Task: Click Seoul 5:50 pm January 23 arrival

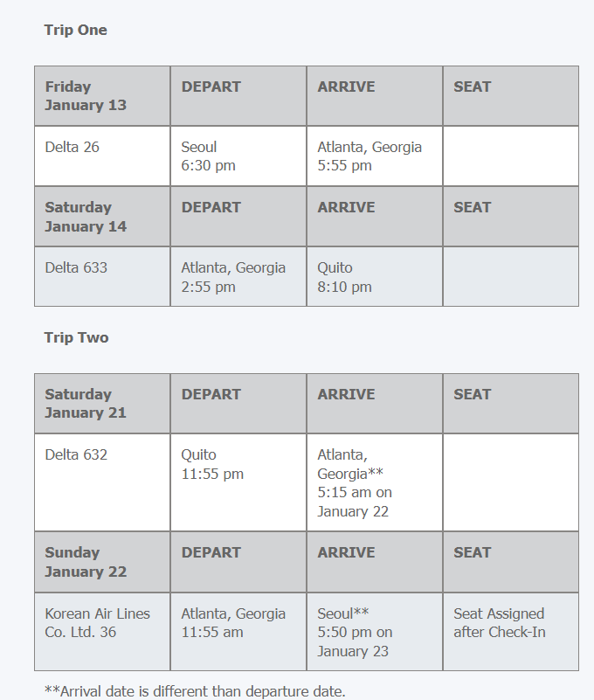Action: click(355, 632)
